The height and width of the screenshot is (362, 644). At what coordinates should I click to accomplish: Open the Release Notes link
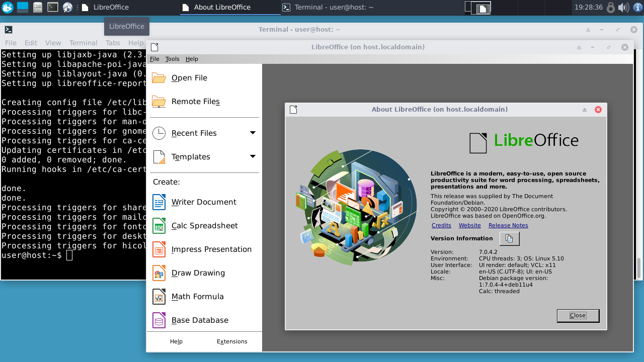tap(508, 225)
